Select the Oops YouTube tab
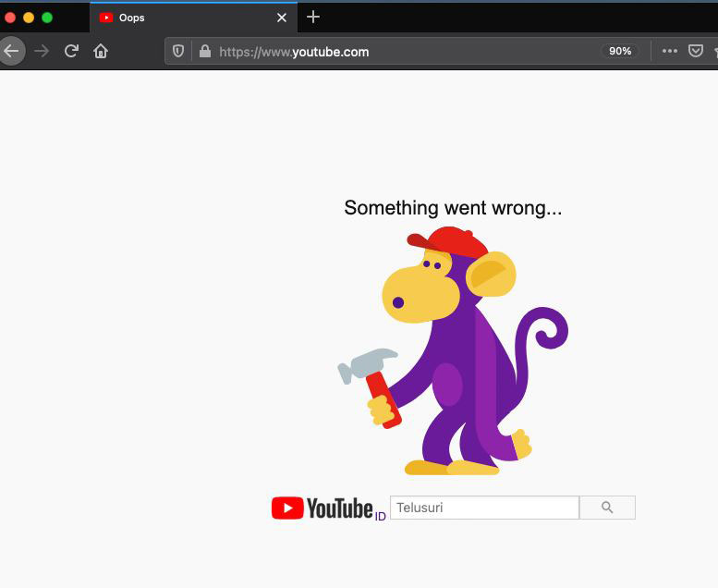 point(194,18)
